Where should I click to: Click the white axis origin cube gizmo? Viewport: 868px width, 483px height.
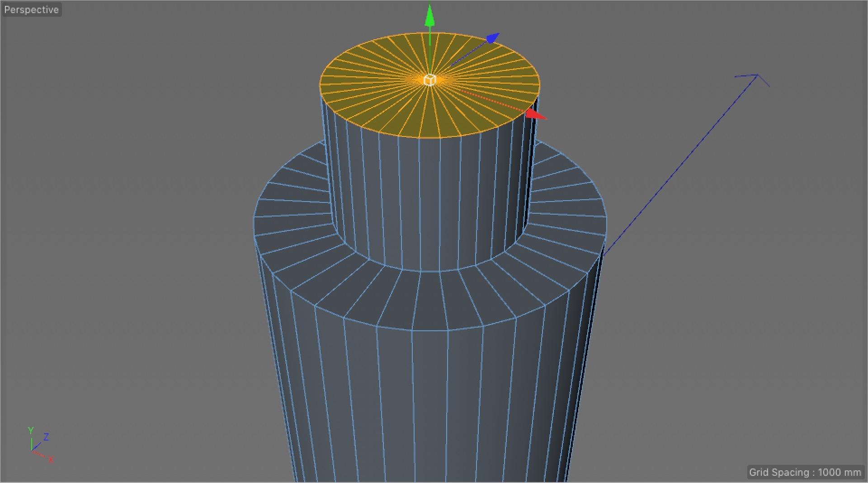pos(429,80)
